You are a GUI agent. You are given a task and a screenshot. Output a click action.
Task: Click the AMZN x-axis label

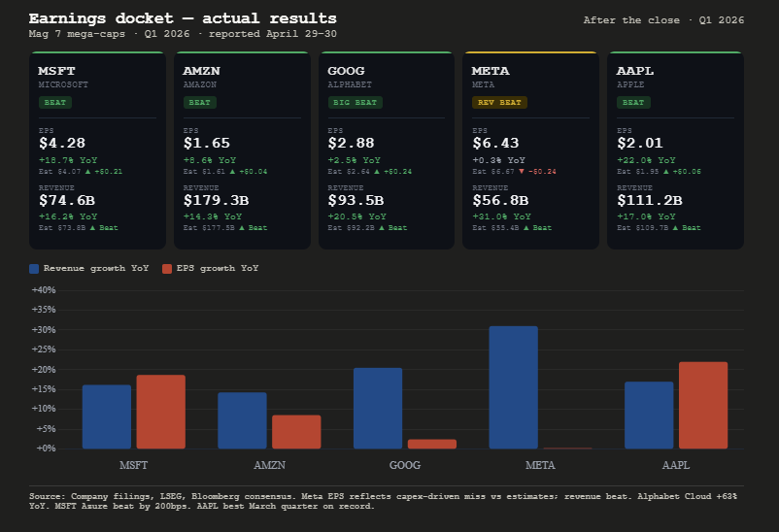tap(269, 465)
